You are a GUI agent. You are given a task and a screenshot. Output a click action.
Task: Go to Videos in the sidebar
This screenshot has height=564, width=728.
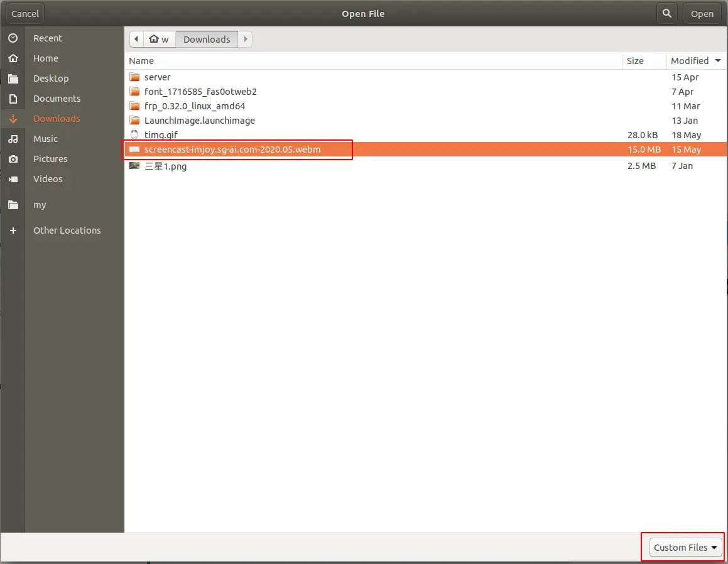click(48, 179)
